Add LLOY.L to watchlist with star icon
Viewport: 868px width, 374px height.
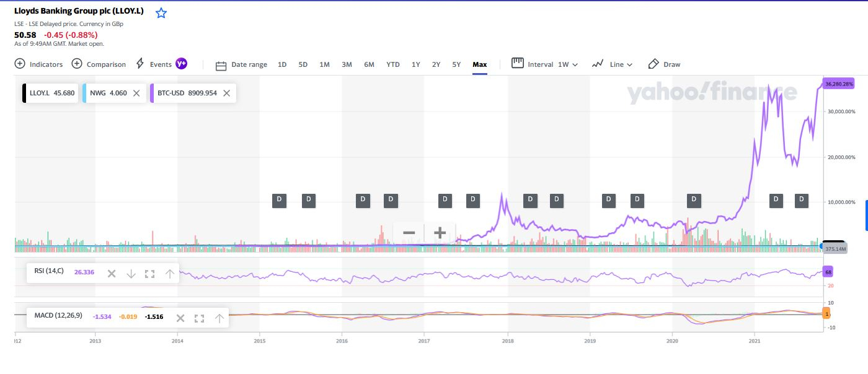(161, 13)
